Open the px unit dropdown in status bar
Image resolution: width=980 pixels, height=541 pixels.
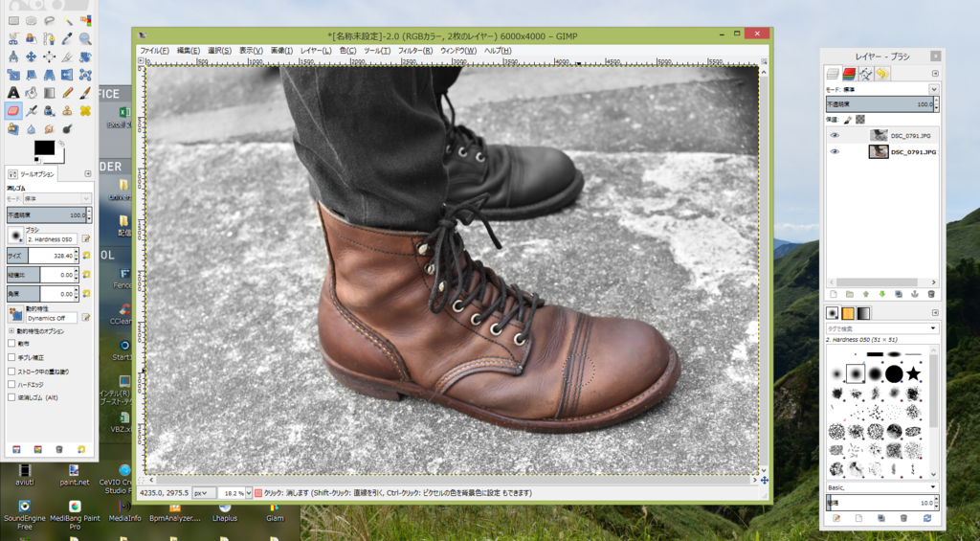tap(205, 493)
